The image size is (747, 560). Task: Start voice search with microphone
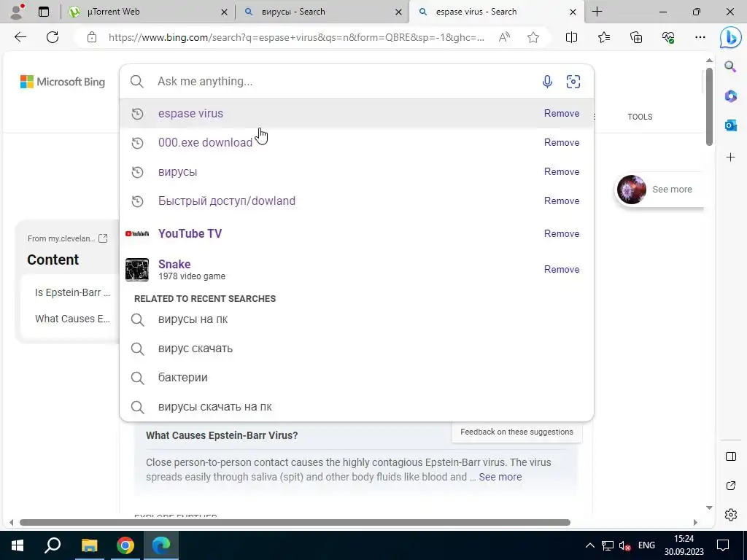click(x=547, y=82)
